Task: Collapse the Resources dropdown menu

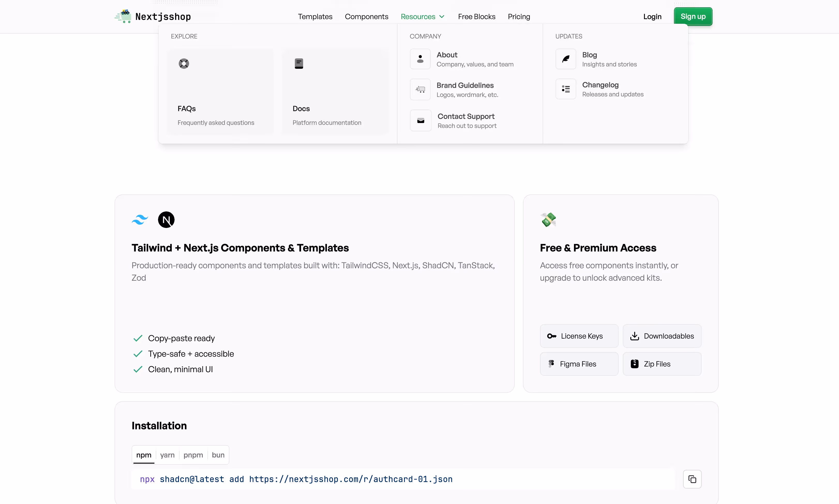Action: click(x=418, y=17)
